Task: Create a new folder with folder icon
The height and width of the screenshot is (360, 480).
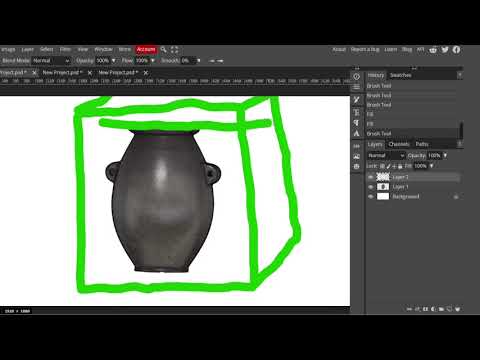Action: click(441, 309)
